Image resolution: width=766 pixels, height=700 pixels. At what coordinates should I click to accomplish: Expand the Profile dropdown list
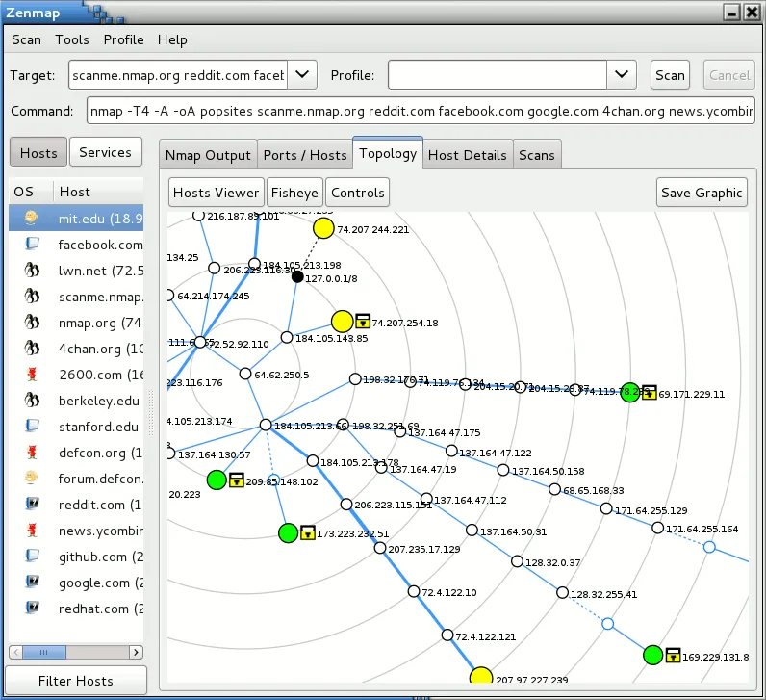click(x=622, y=75)
